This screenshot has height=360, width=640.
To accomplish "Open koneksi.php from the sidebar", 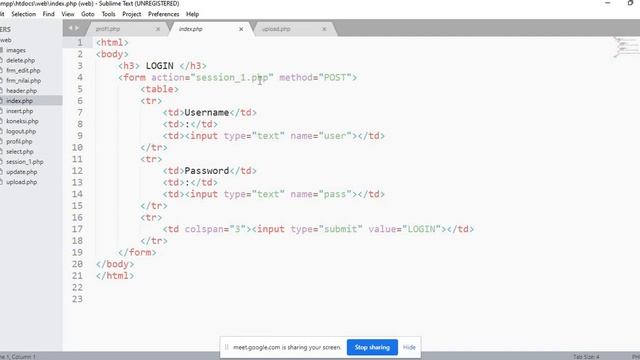I will pos(22,121).
